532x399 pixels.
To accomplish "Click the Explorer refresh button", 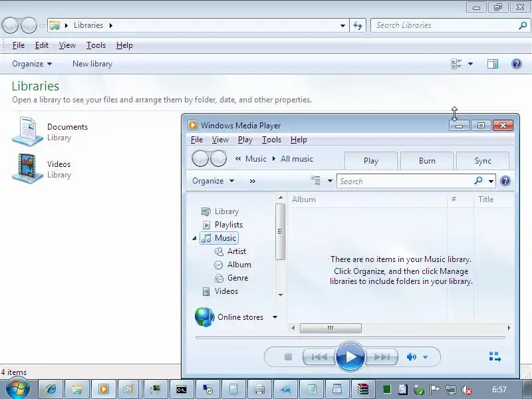I will click(x=358, y=25).
